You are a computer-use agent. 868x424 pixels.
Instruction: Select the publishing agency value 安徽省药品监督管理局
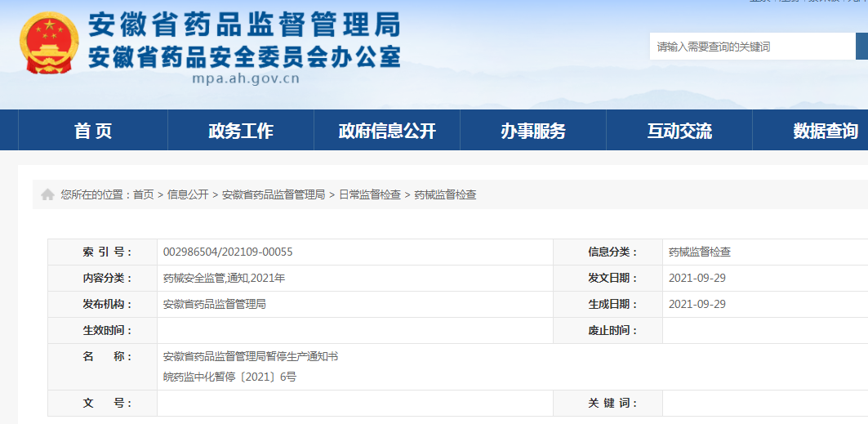coord(215,305)
